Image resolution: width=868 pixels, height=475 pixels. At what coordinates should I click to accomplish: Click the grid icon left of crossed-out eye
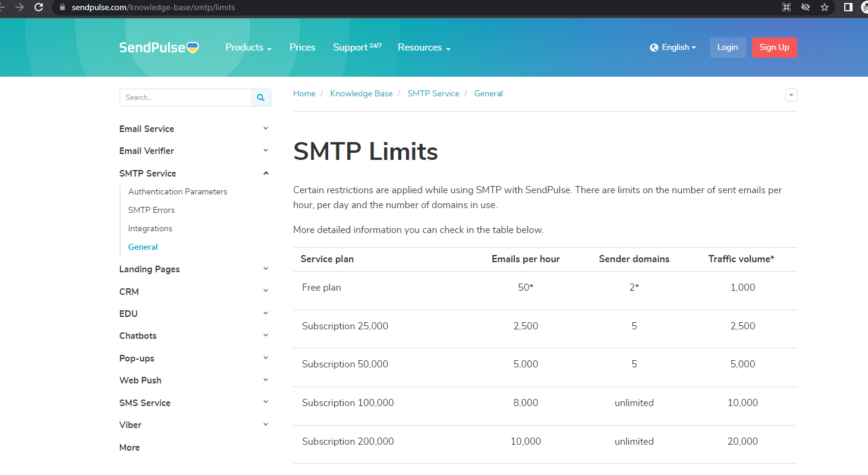tap(787, 7)
